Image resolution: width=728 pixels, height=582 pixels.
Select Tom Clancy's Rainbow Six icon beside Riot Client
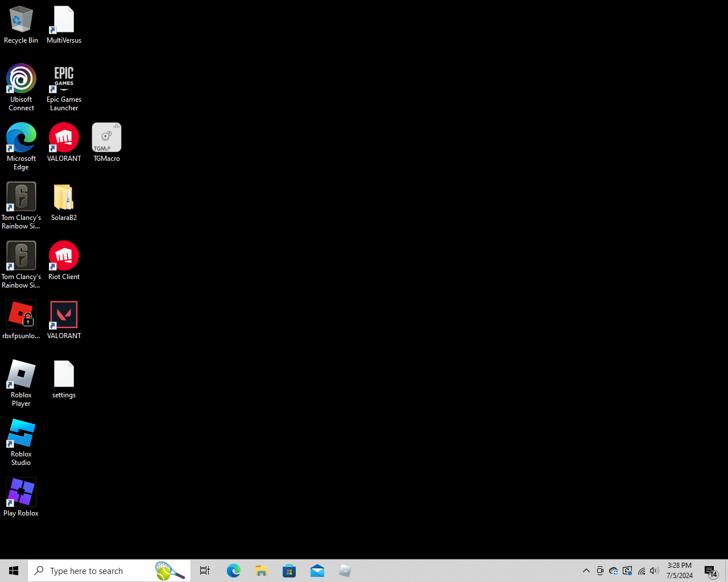[21, 265]
